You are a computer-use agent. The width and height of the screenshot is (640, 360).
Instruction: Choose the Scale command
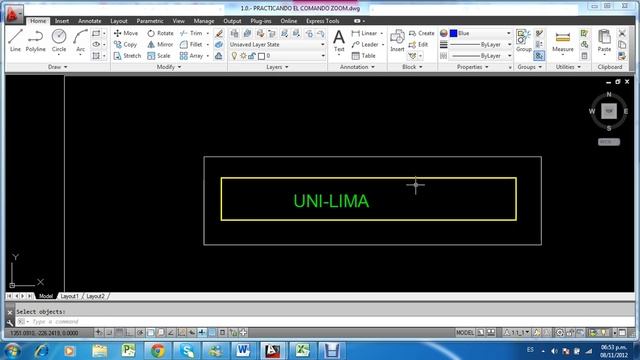pos(159,56)
